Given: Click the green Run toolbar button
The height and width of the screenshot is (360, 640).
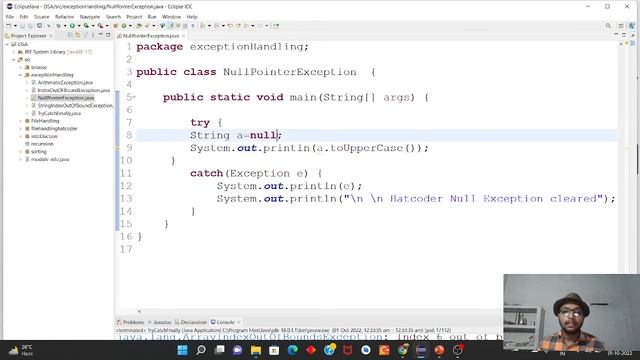Looking at the screenshot, I should tap(72, 26).
